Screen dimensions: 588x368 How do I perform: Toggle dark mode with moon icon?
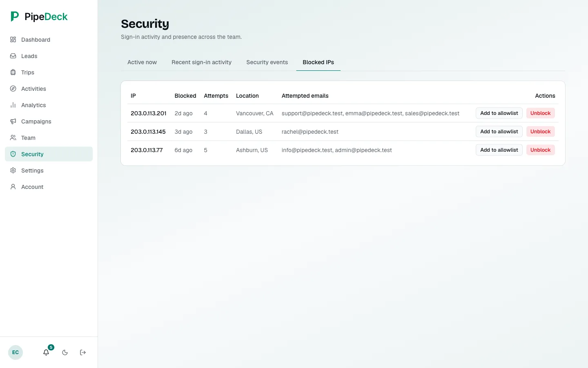[x=65, y=352]
